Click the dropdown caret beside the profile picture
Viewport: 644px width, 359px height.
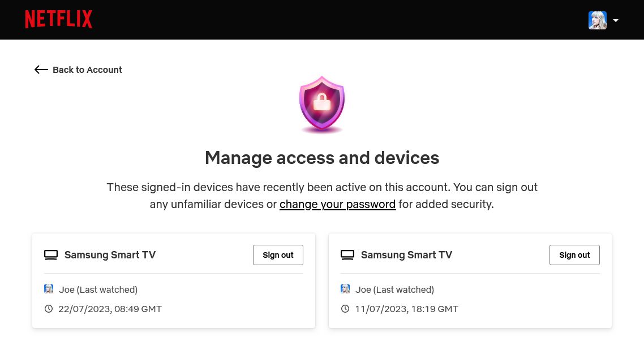(x=616, y=20)
